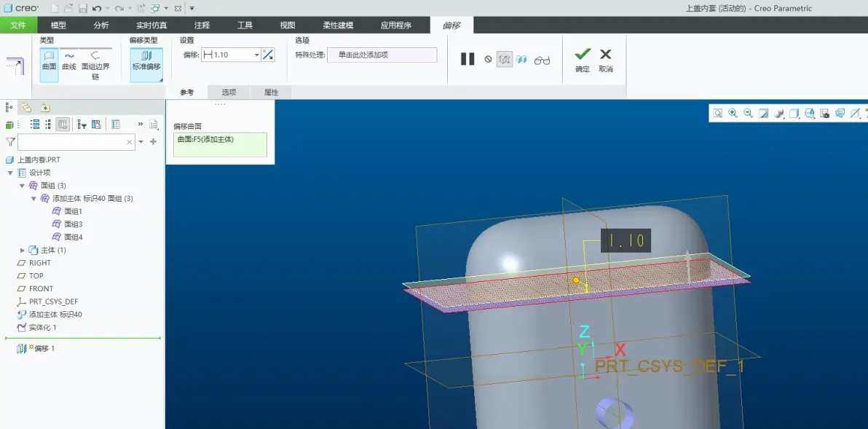The image size is (868, 429).
Task: Select the 曲线 offset type icon
Action: [69, 61]
